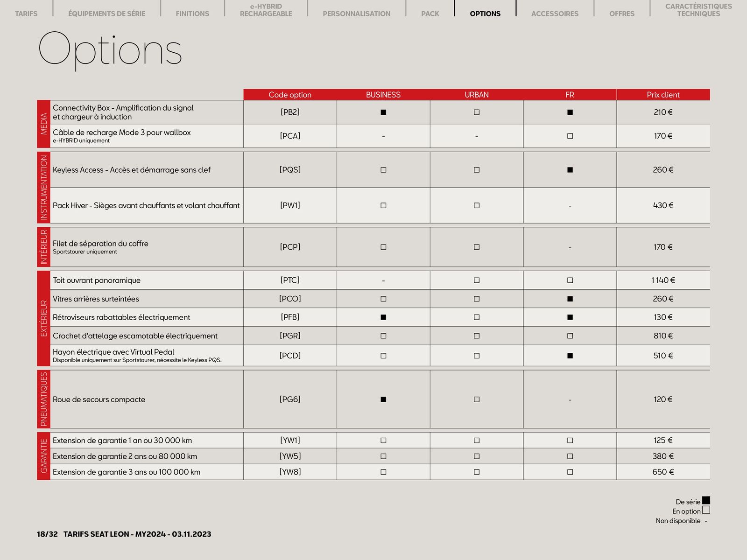Viewport: 747px width, 560px height.
Task: Select code [PTC] cell
Action: tap(290, 280)
